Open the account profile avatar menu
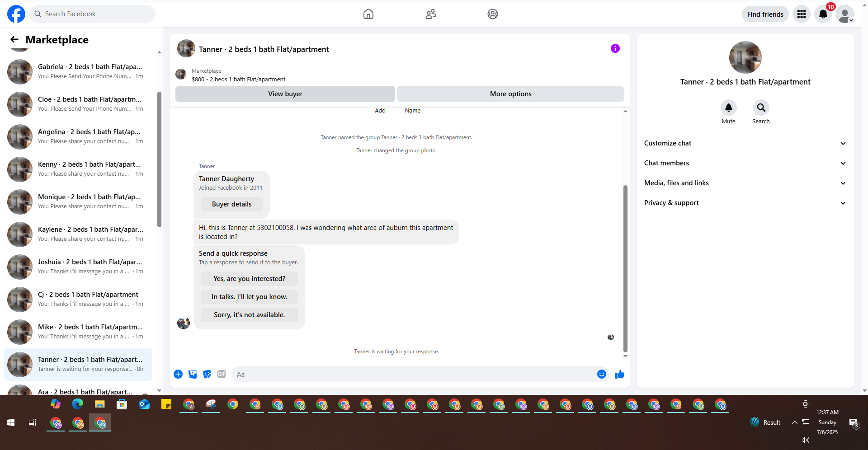Image resolution: width=868 pixels, height=450 pixels. pos(845,14)
